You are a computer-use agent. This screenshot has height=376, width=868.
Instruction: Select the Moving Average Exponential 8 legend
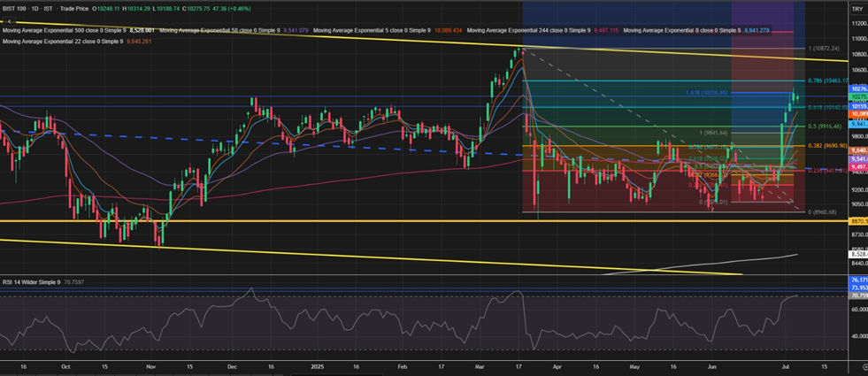pyautogui.click(x=680, y=30)
